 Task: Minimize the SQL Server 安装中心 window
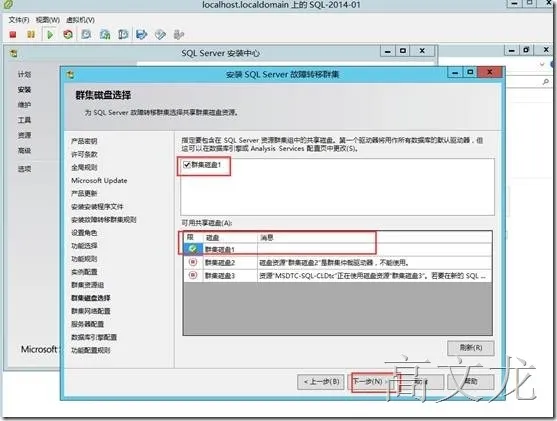[388, 51]
